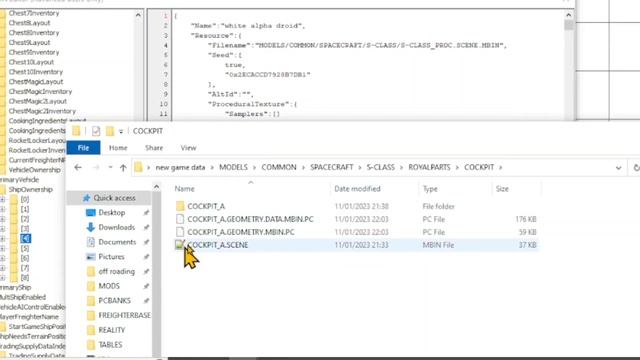
Task: Click the Back navigation arrow
Action: pos(78,167)
